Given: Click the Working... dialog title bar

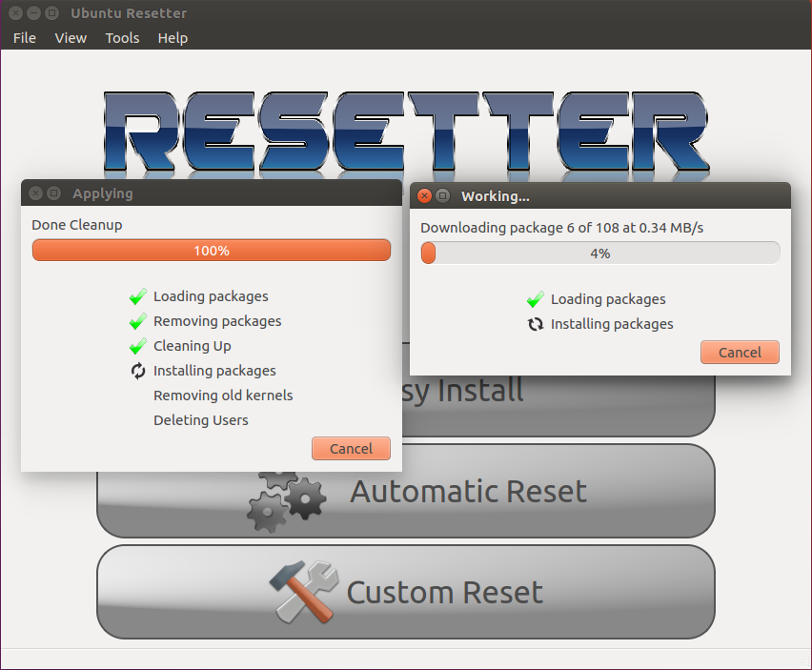Looking at the screenshot, I should pos(600,195).
